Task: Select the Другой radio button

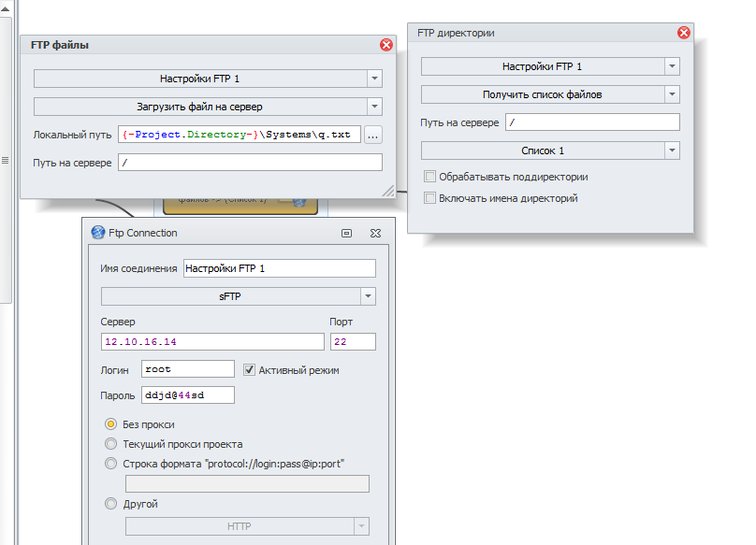Action: [x=111, y=504]
